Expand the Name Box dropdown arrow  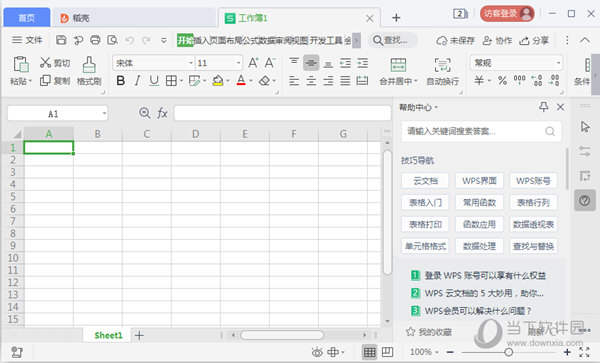click(x=104, y=113)
